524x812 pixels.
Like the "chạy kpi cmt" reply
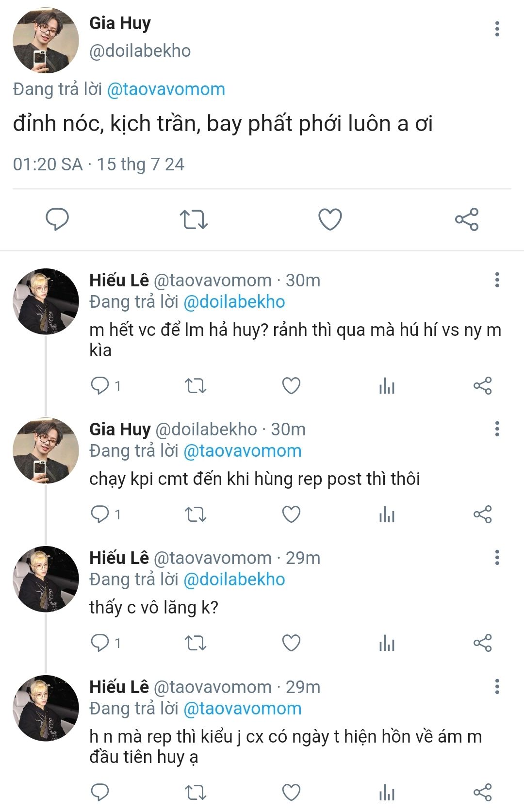(x=291, y=514)
